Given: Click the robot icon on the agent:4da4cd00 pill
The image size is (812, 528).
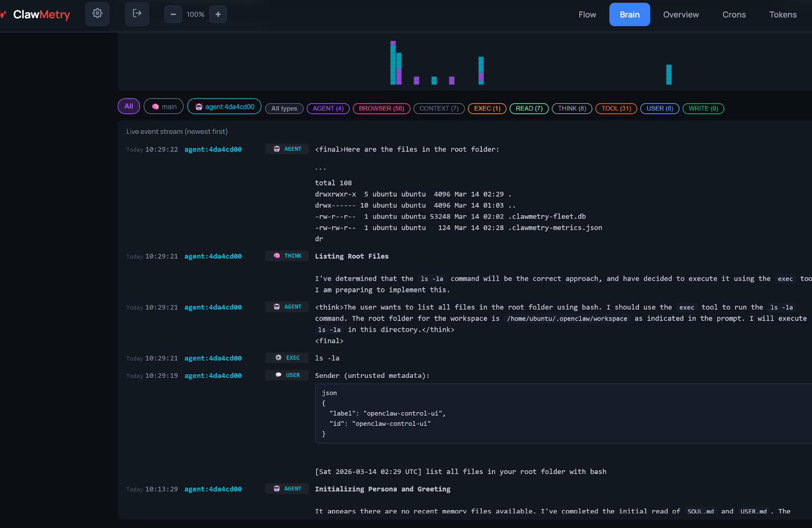Looking at the screenshot, I should click(x=199, y=107).
